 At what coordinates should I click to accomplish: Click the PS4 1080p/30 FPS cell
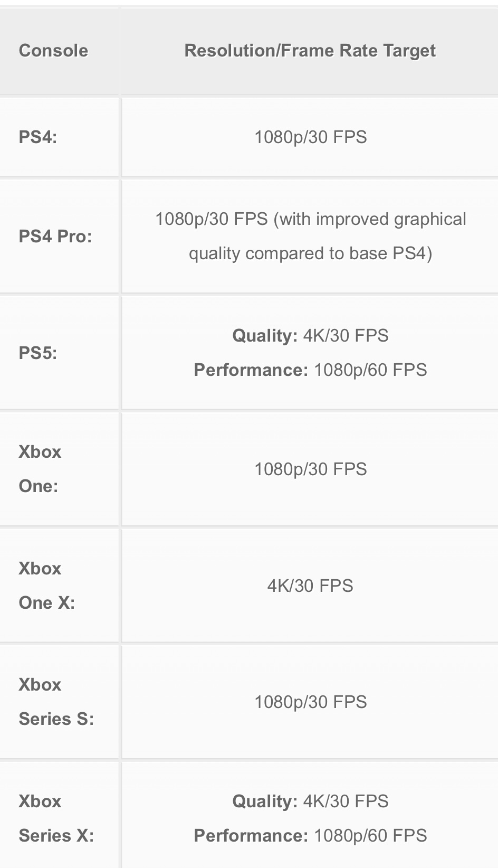pyautogui.click(x=310, y=137)
